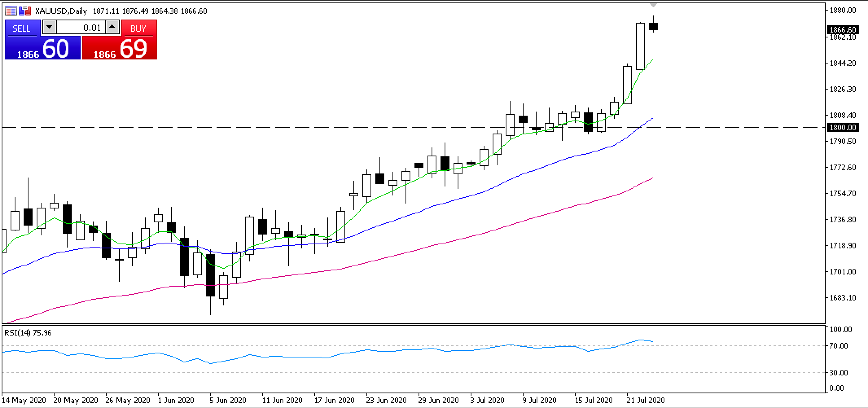Click the XAUUSD,Daily chart title
This screenshot has width=868, height=408.
(x=61, y=11)
